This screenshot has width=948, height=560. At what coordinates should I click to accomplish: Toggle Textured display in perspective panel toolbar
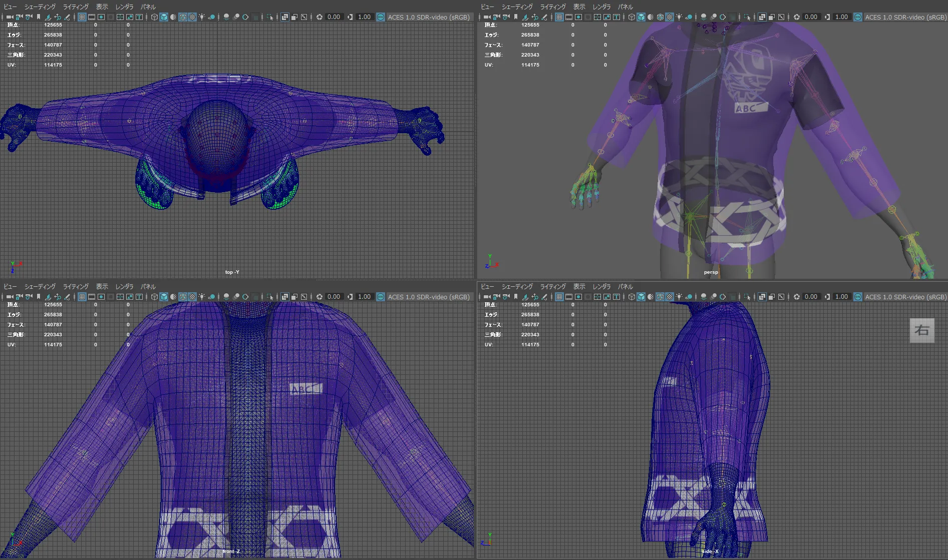pyautogui.click(x=670, y=17)
